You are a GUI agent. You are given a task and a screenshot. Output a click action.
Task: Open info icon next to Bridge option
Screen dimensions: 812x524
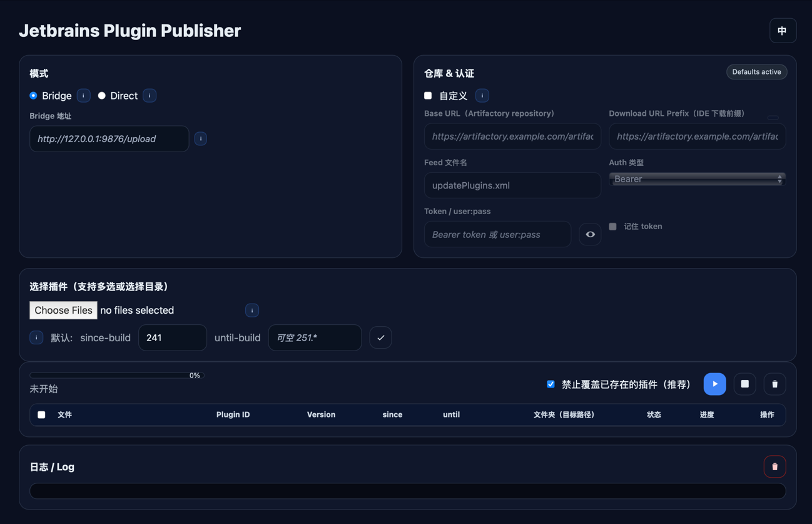click(83, 96)
